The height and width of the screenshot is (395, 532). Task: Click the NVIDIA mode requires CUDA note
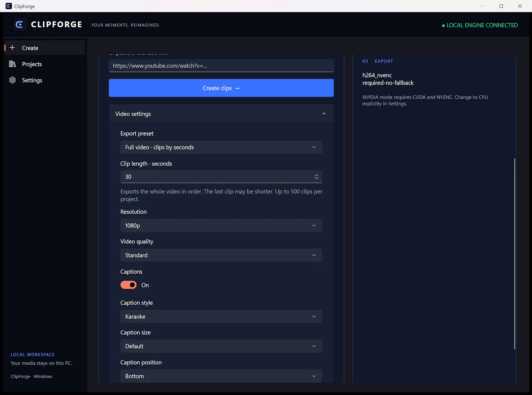[425, 100]
